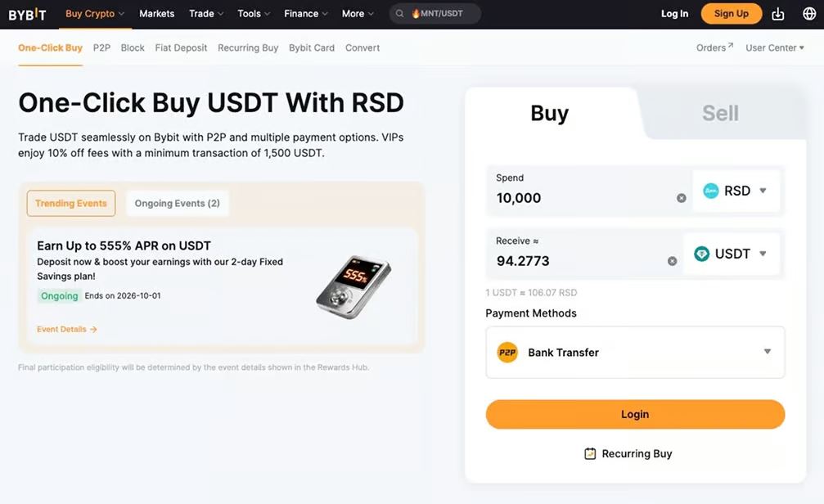Click the P2P payment method icon
The image size is (824, 504).
pyautogui.click(x=507, y=353)
